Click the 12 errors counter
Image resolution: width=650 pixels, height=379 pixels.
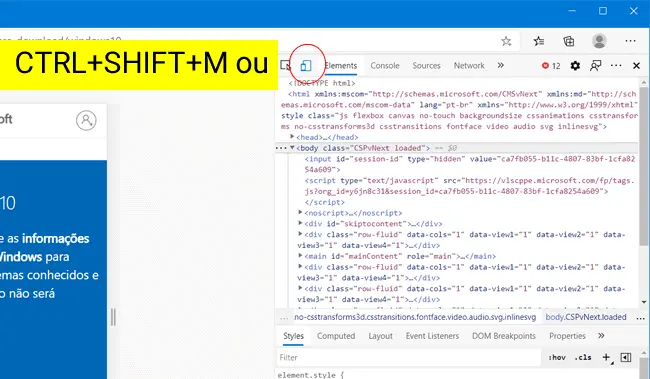[551, 66]
